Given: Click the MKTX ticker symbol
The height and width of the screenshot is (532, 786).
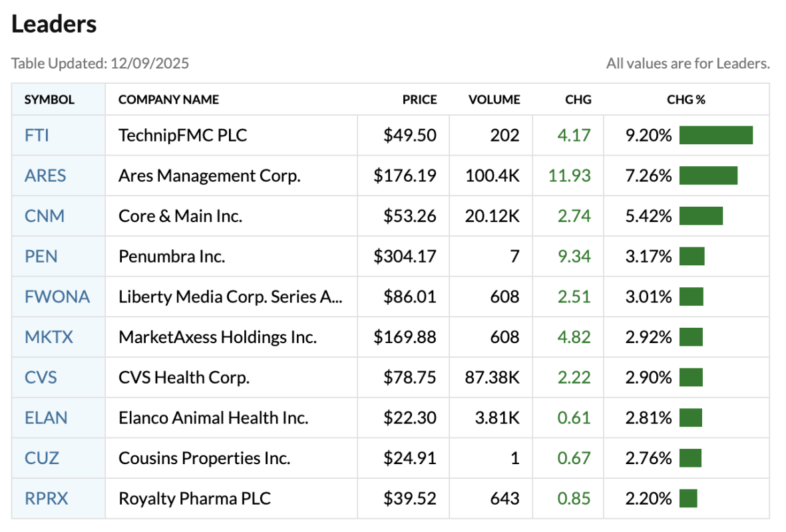Looking at the screenshot, I should [49, 337].
